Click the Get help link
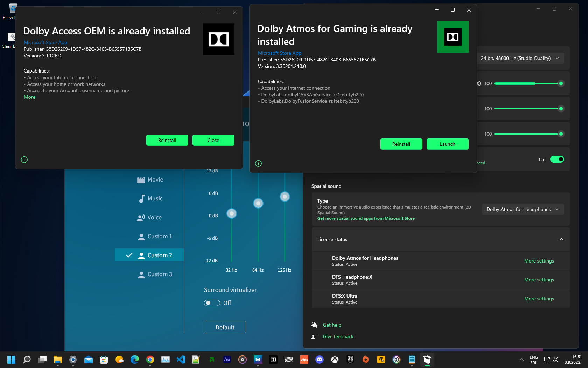The image size is (588, 368). pyautogui.click(x=332, y=325)
